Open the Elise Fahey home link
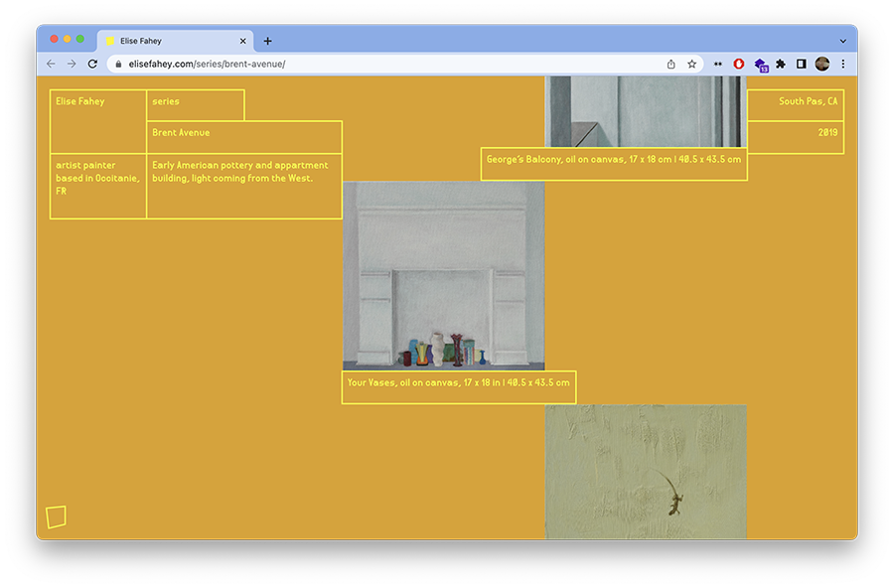 pyautogui.click(x=80, y=101)
